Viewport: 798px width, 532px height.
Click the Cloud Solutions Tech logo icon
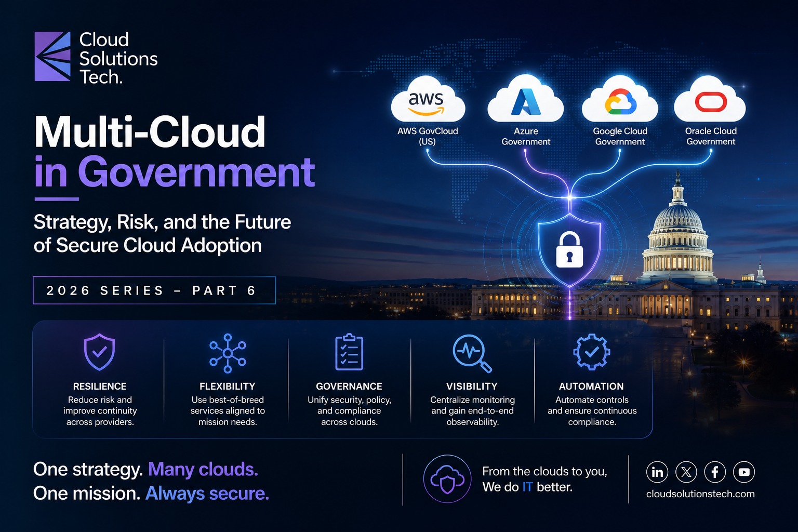(52, 57)
